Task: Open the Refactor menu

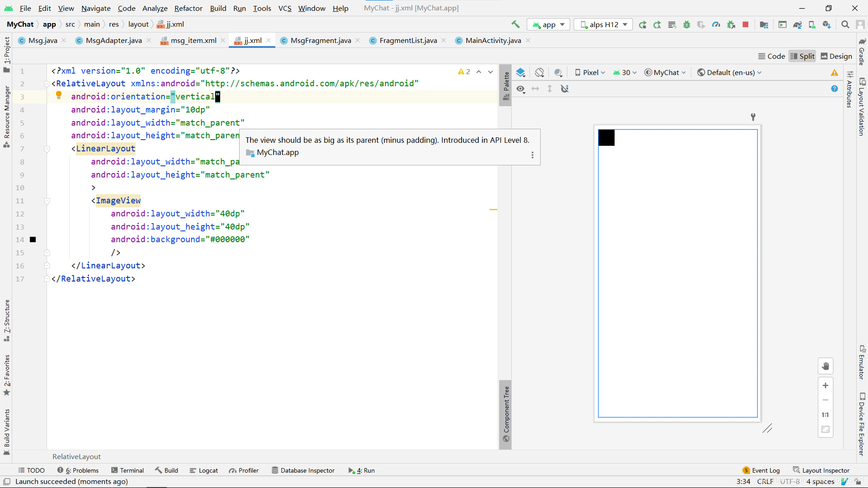Action: click(x=189, y=8)
